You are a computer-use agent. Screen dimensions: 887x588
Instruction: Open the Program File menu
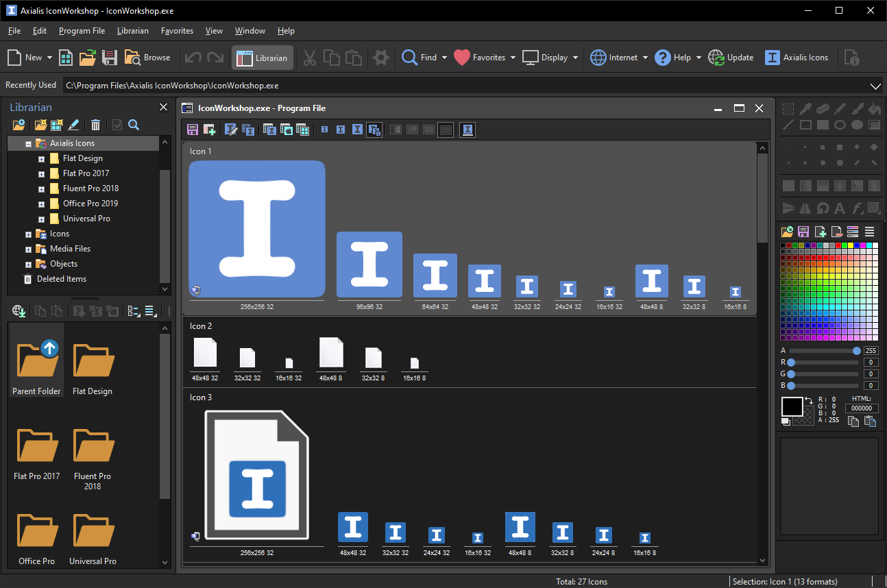pyautogui.click(x=82, y=31)
